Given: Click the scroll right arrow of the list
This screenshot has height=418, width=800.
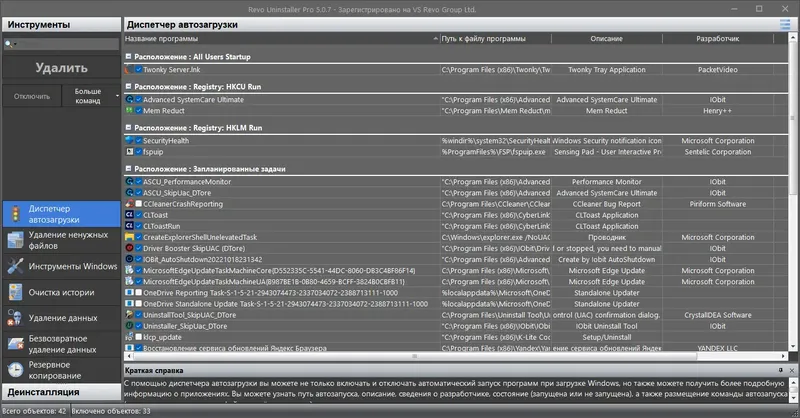Looking at the screenshot, I should point(783,356).
